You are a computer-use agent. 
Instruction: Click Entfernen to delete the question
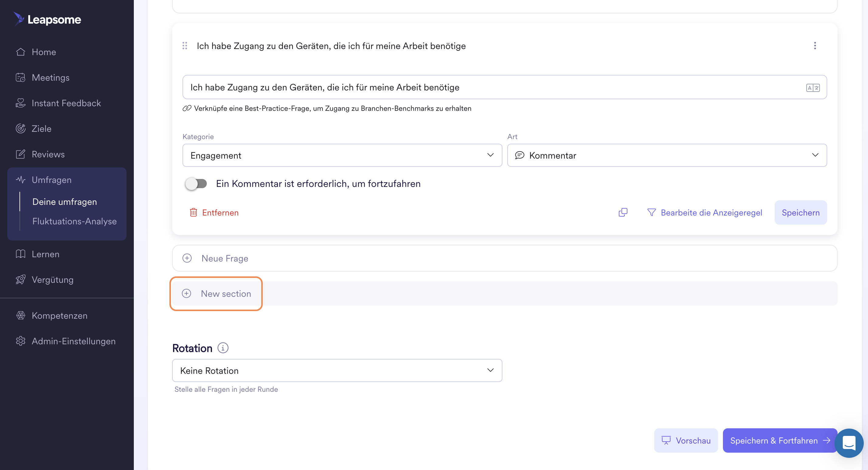coord(214,213)
